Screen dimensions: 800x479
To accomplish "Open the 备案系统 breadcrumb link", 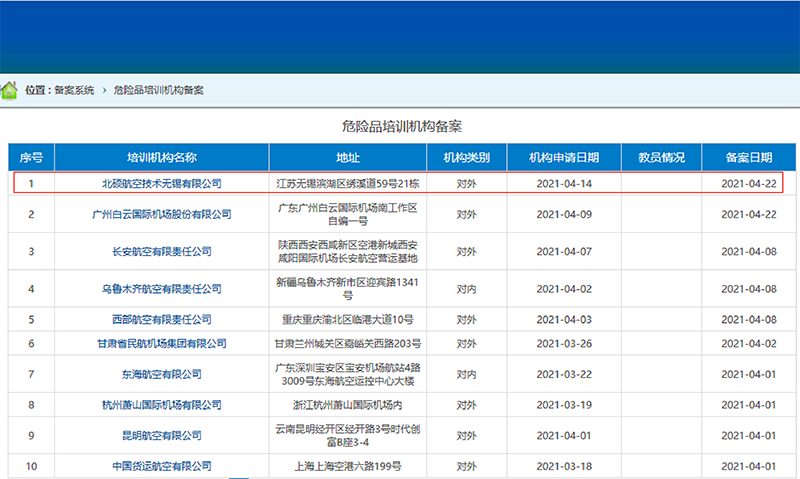I will pyautogui.click(x=74, y=90).
